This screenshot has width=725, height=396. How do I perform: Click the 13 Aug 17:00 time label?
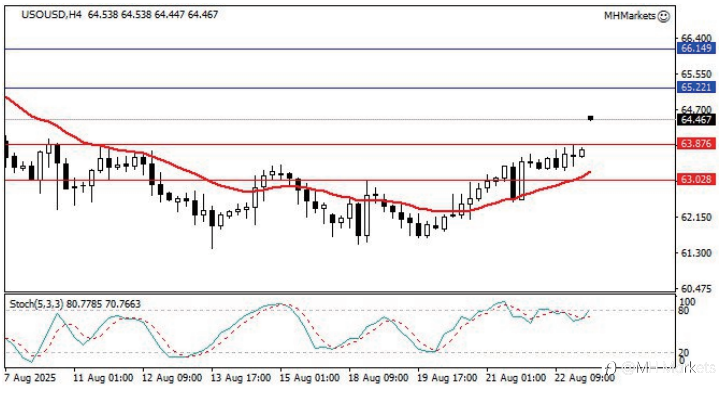click(241, 378)
